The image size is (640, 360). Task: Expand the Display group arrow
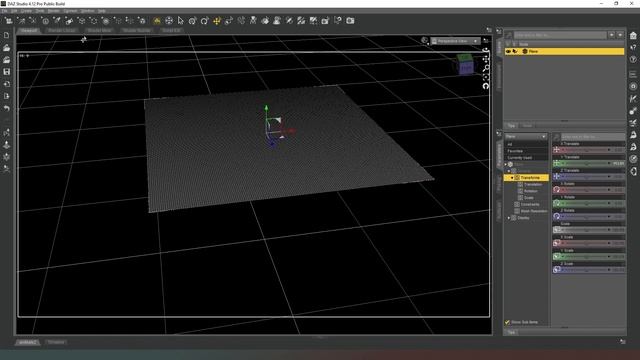pyautogui.click(x=509, y=218)
